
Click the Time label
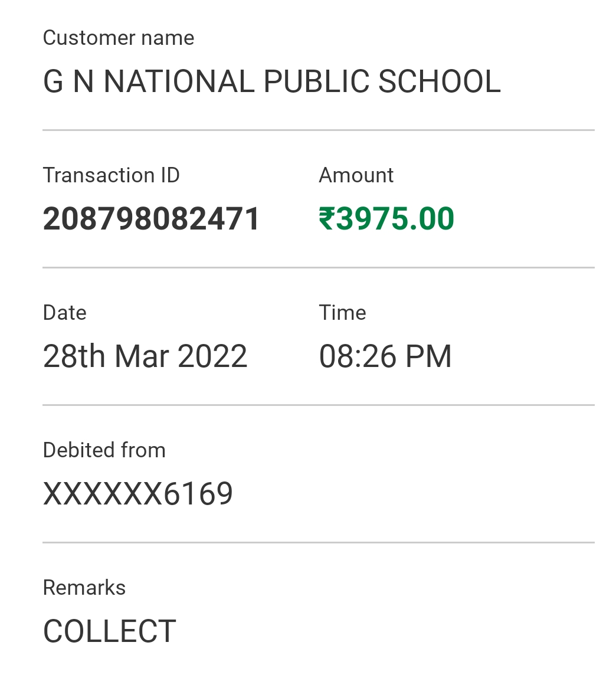(x=342, y=313)
